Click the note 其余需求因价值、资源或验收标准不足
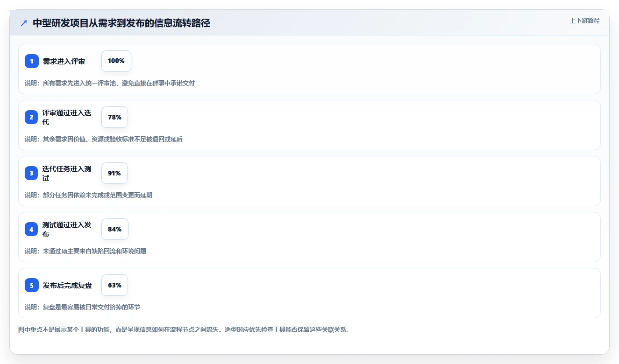Image resolution: width=619 pixels, height=364 pixels. coord(104,139)
